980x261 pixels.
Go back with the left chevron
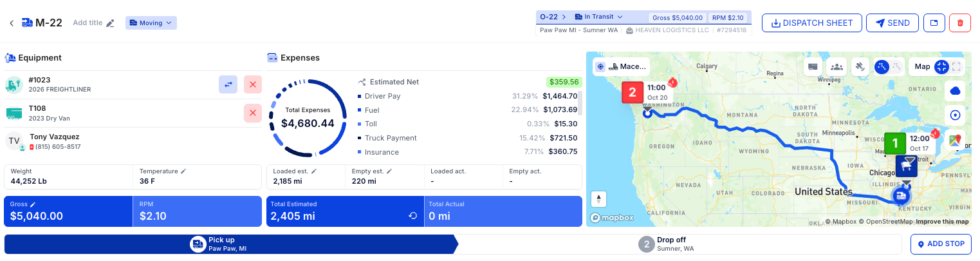coord(12,23)
